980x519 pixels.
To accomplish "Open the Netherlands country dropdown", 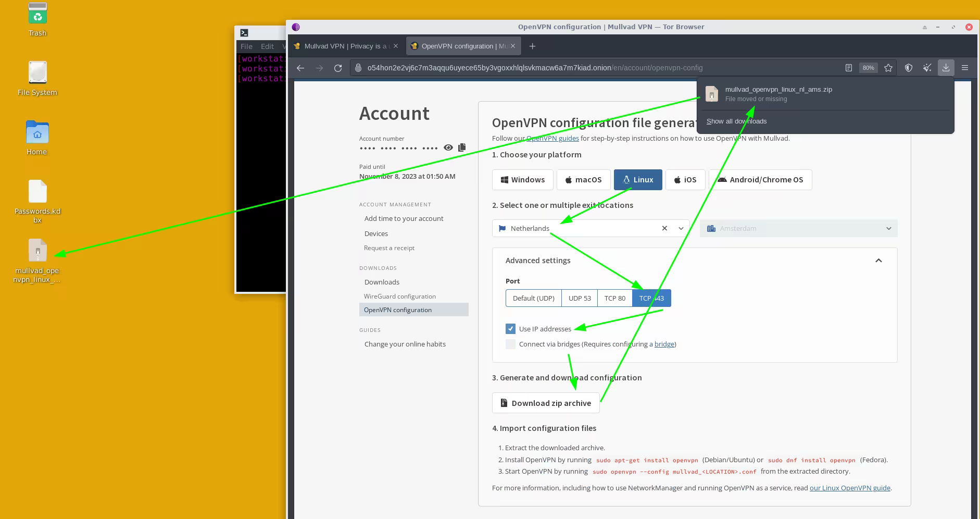I will pos(681,228).
